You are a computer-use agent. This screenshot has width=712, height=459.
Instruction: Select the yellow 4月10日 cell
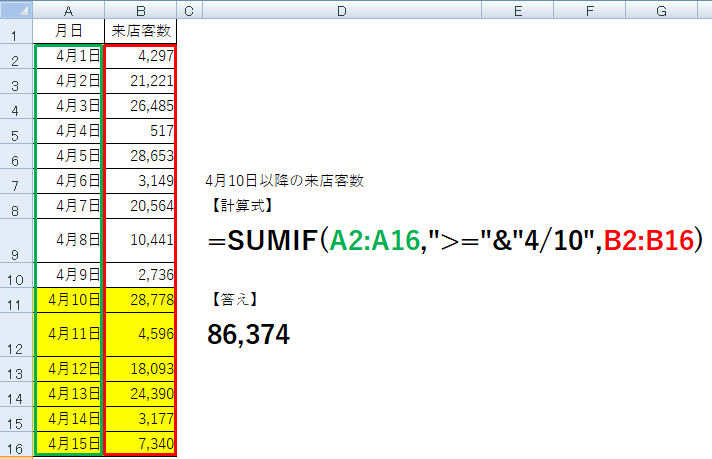click(68, 300)
